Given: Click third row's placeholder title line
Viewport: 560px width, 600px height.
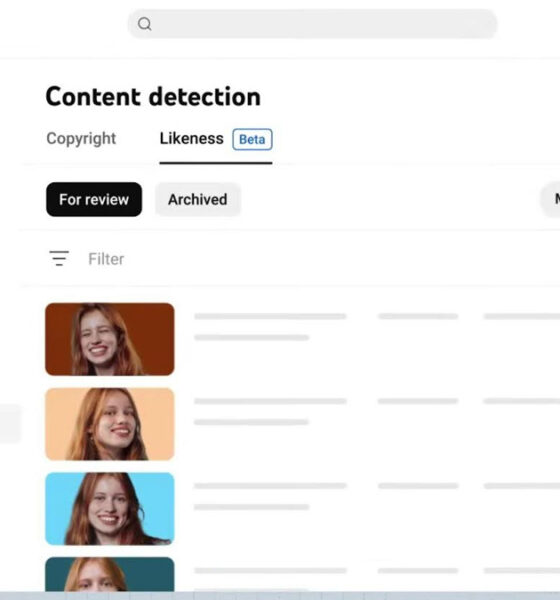Looking at the screenshot, I should coord(270,486).
